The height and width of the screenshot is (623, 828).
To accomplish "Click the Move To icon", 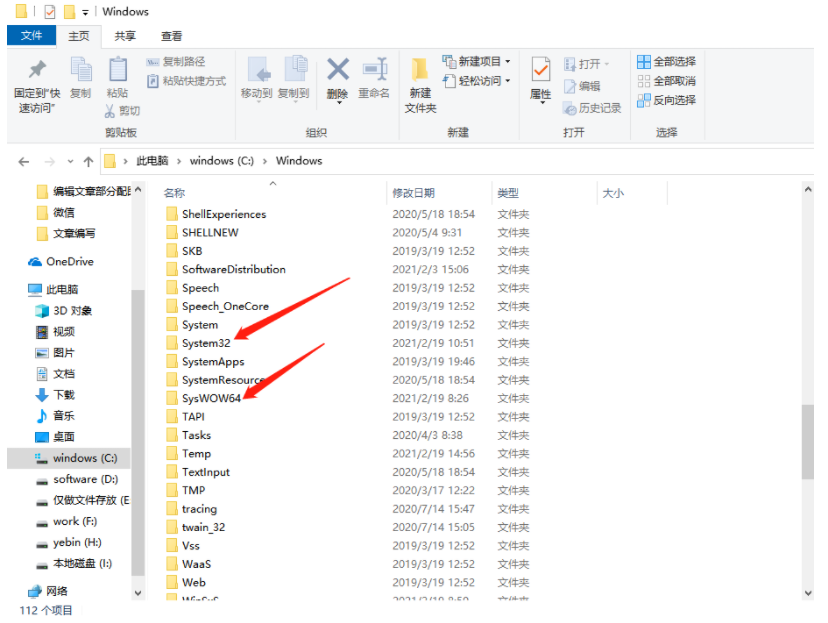I will click(257, 70).
